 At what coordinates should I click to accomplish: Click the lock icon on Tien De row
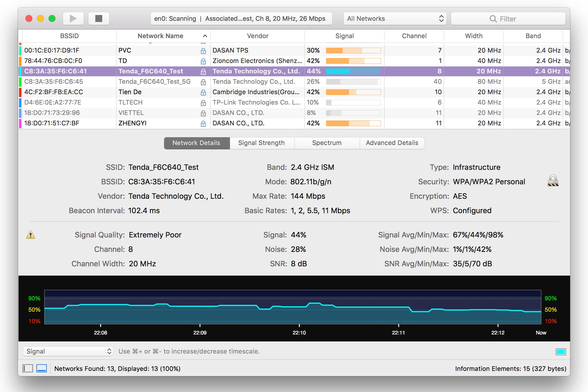pos(203,92)
